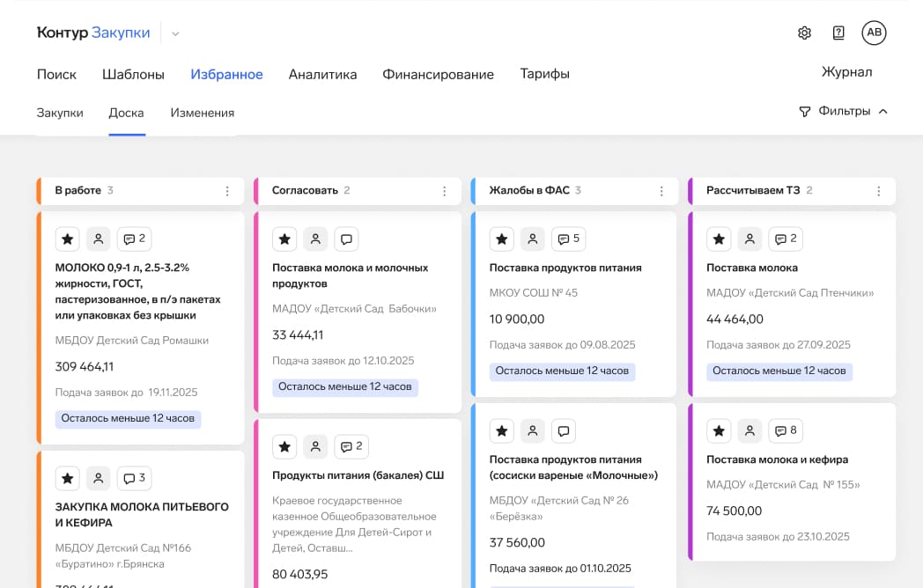The width and height of the screenshot is (923, 588).
Task: Click the help document icon in header
Action: (838, 33)
